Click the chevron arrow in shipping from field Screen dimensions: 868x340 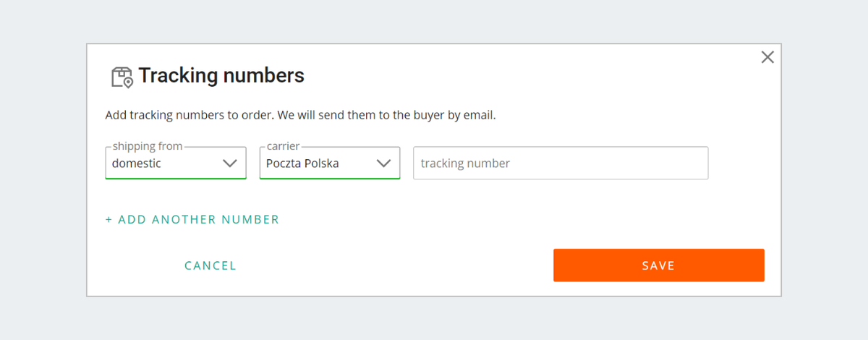click(230, 163)
